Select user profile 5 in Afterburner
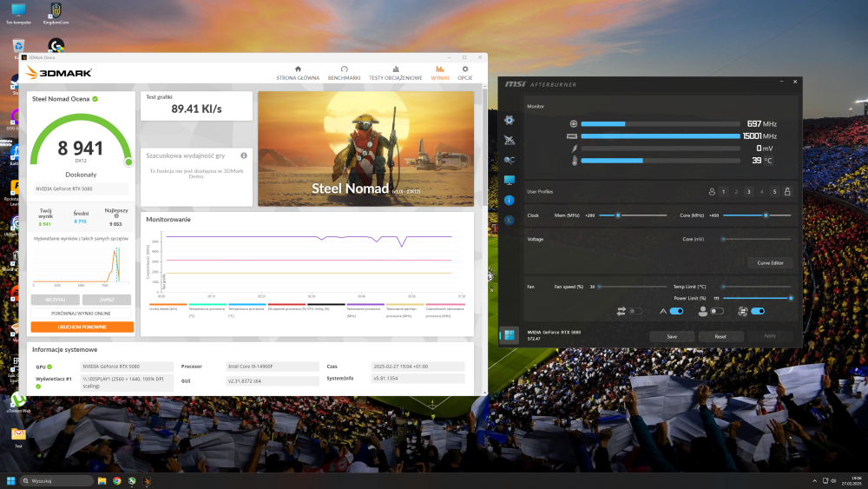The height and width of the screenshot is (489, 868). pos(774,192)
